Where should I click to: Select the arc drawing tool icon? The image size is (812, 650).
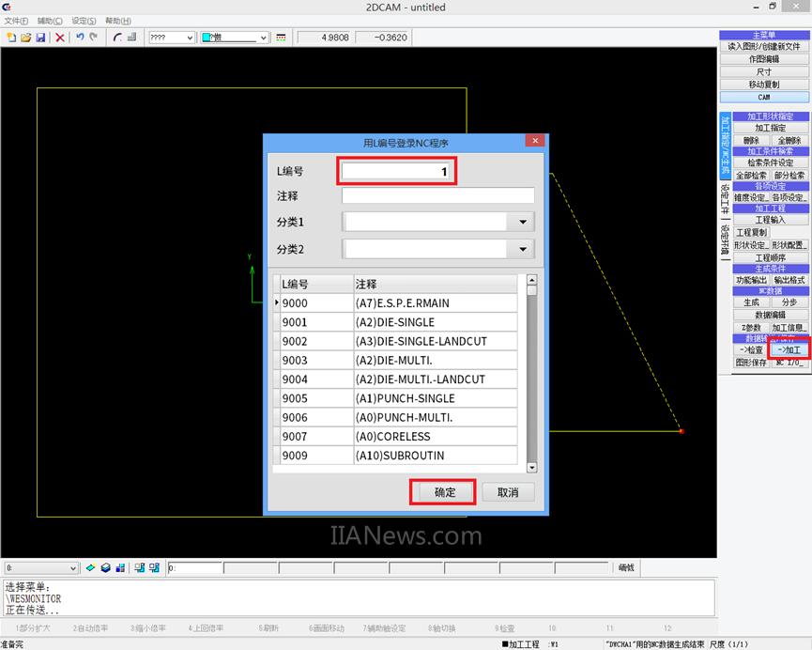click(x=117, y=38)
